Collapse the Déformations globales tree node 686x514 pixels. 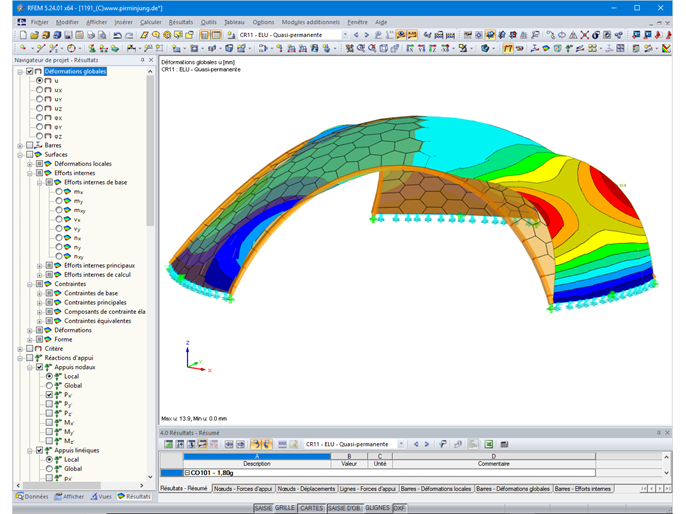[x=20, y=71]
